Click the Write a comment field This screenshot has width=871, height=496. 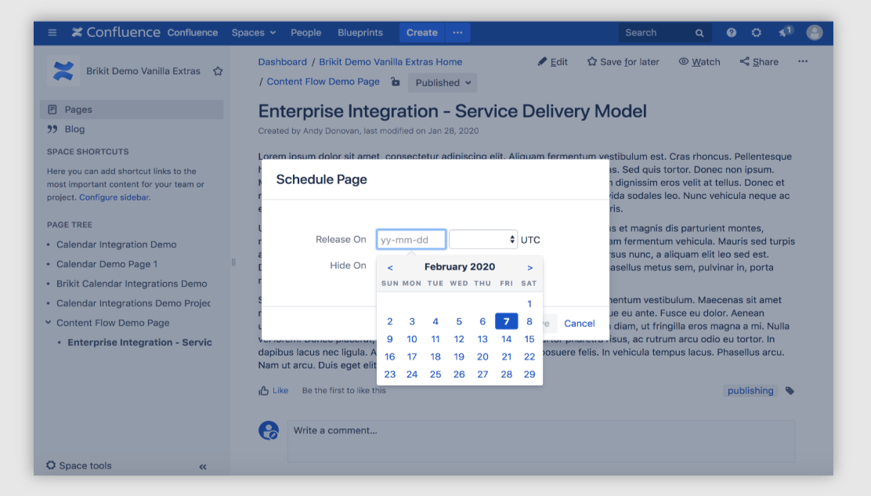pyautogui.click(x=541, y=441)
